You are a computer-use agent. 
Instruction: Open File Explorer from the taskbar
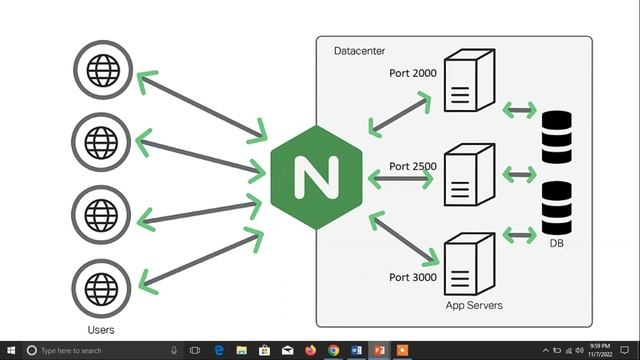tap(242, 350)
